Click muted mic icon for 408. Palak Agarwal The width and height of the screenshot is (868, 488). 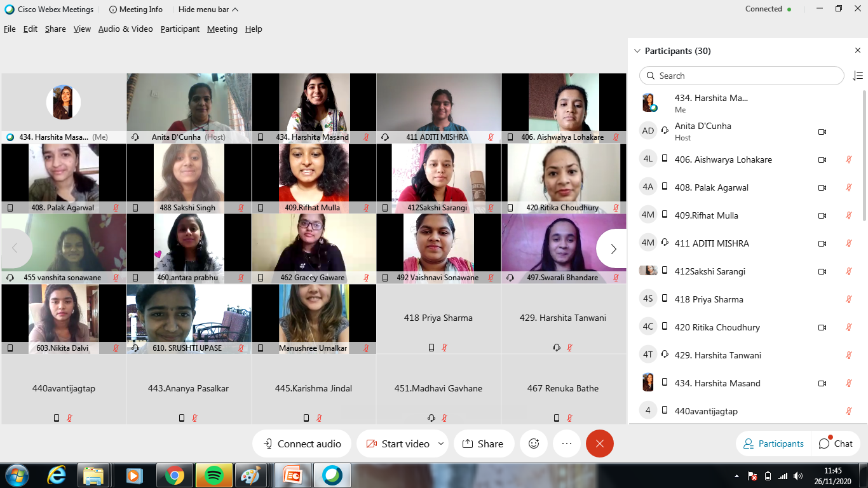point(848,187)
